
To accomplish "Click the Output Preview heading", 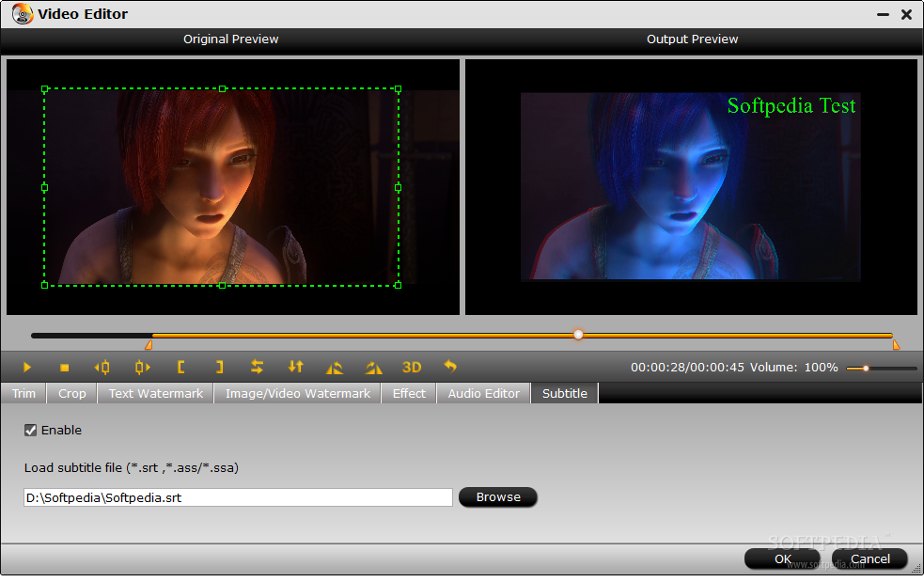I will (x=693, y=39).
